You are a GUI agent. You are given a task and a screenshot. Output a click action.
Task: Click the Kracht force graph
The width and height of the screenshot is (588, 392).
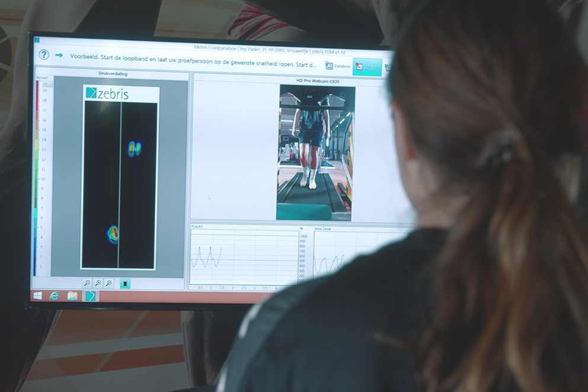point(244,257)
